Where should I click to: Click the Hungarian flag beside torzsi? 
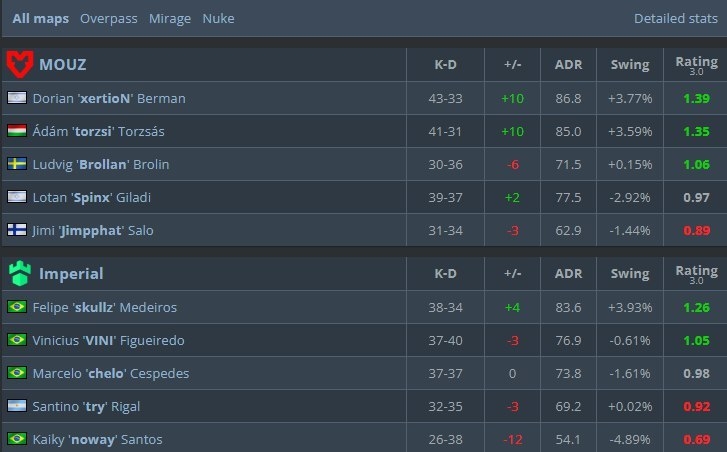click(17, 131)
